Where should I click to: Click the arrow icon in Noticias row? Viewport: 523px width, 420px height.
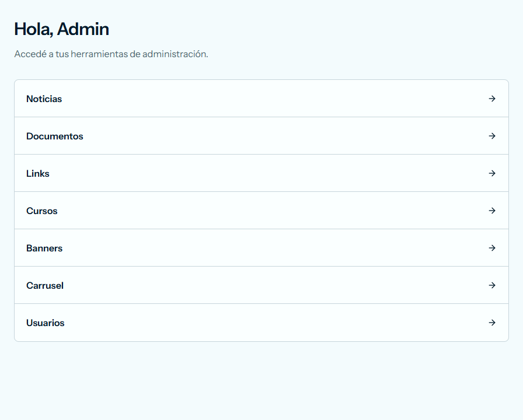coord(492,99)
